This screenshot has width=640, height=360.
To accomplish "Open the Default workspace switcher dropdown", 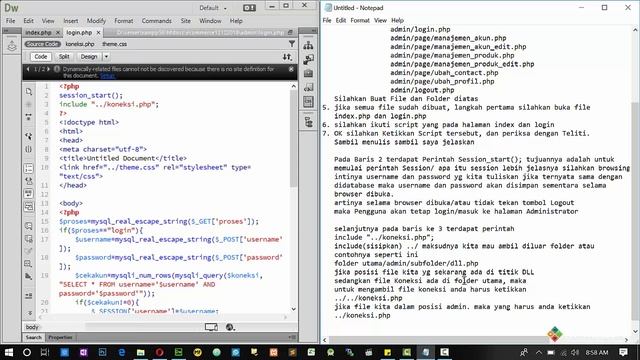I will 212,8.
